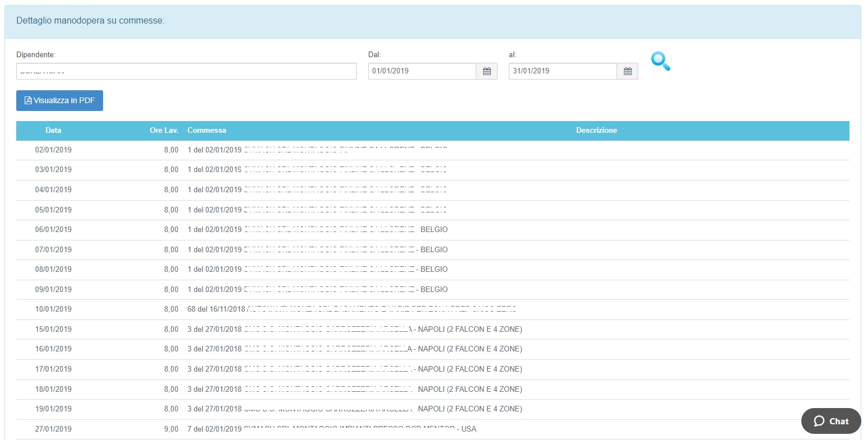
Task: Click the Commessa column header
Action: pos(207,130)
